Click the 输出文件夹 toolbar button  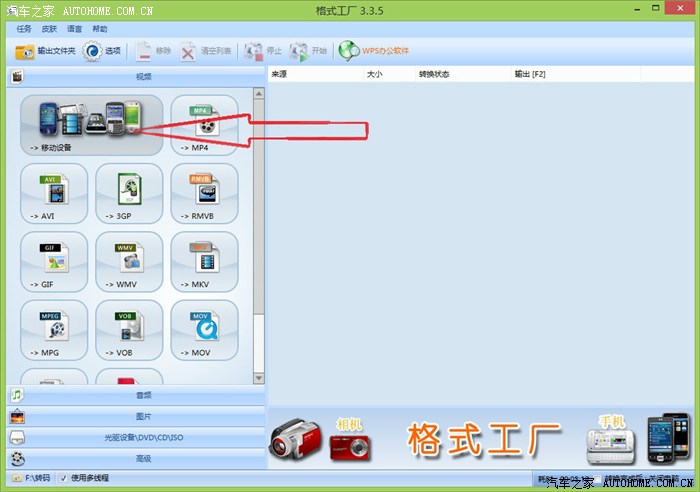[x=46, y=51]
